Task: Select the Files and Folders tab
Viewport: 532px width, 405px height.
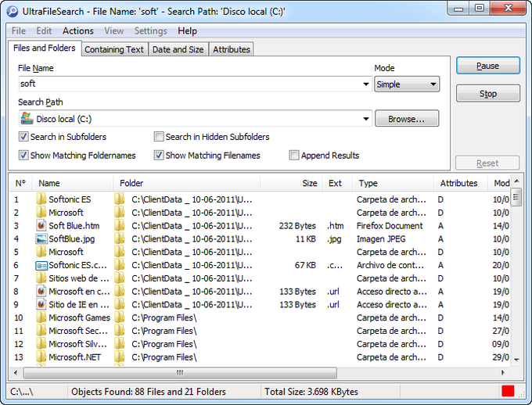Action: tap(45, 48)
